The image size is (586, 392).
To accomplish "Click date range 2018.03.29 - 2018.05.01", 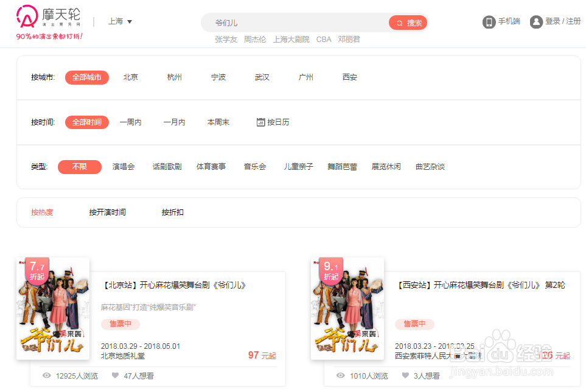I will pyautogui.click(x=141, y=346).
